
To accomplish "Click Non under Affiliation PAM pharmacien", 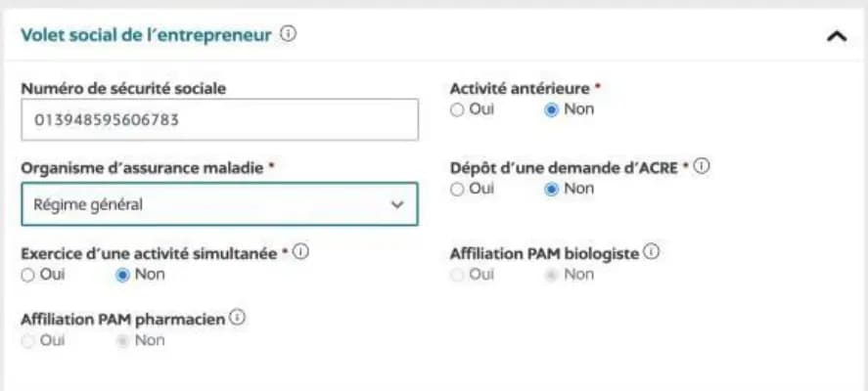I will pos(122,341).
